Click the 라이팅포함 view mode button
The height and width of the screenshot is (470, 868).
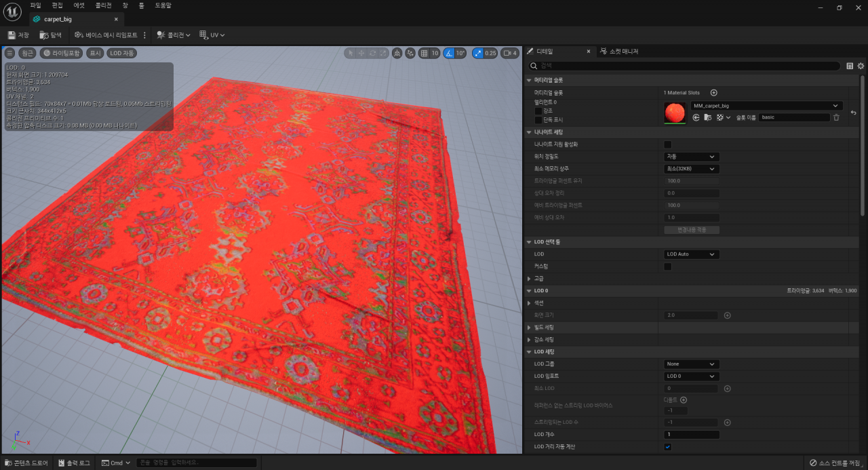point(62,53)
